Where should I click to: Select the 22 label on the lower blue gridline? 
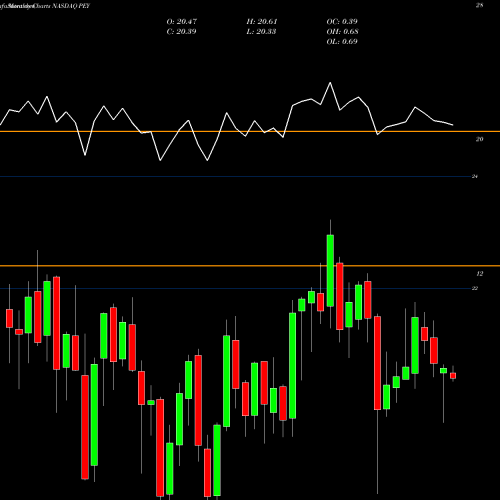point(475,288)
